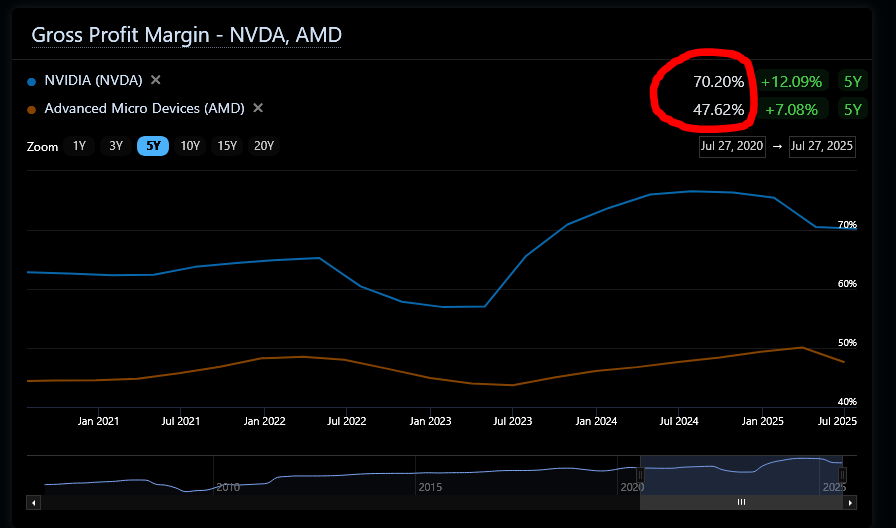The width and height of the screenshot is (896, 528).
Task: Edit the end date Jul 27, 2025
Action: (822, 146)
